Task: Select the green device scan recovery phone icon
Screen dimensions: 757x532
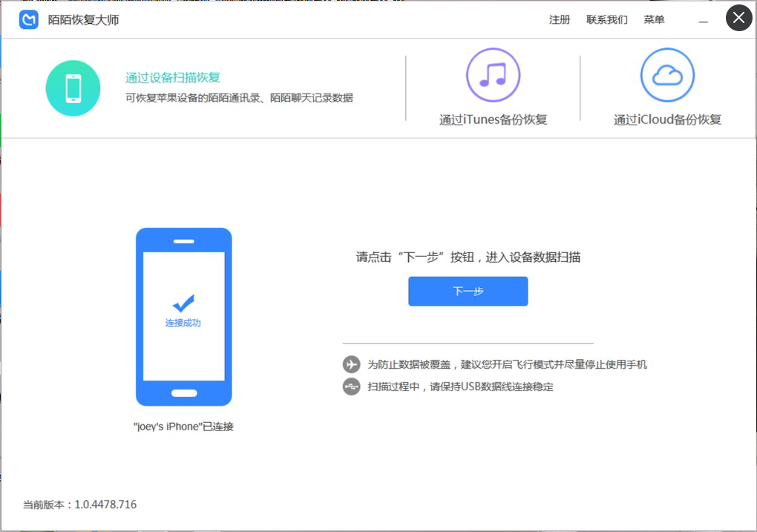Action: point(73,88)
